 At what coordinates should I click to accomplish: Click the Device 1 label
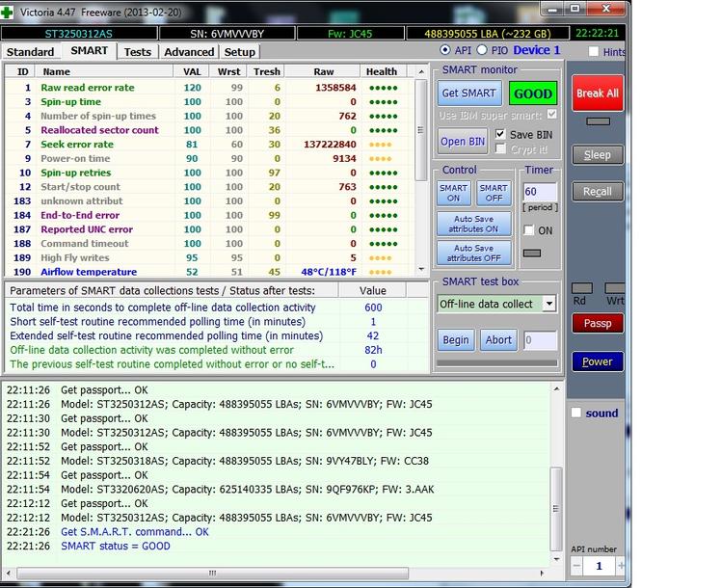coord(537,50)
